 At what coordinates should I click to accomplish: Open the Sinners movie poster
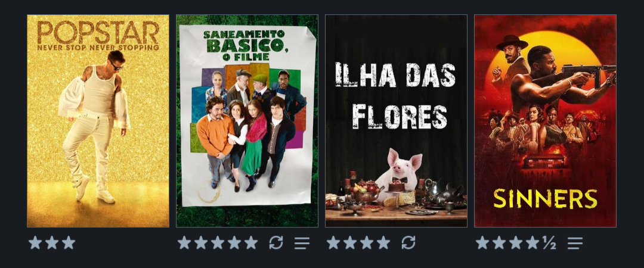pos(546,121)
